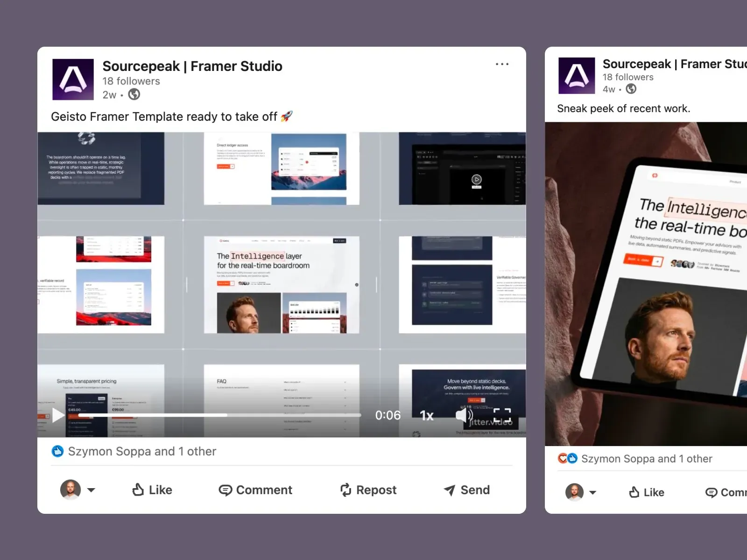747x560 pixels.
Task: Expand the identity dropdown arrow on the Geisto post
Action: (x=91, y=490)
